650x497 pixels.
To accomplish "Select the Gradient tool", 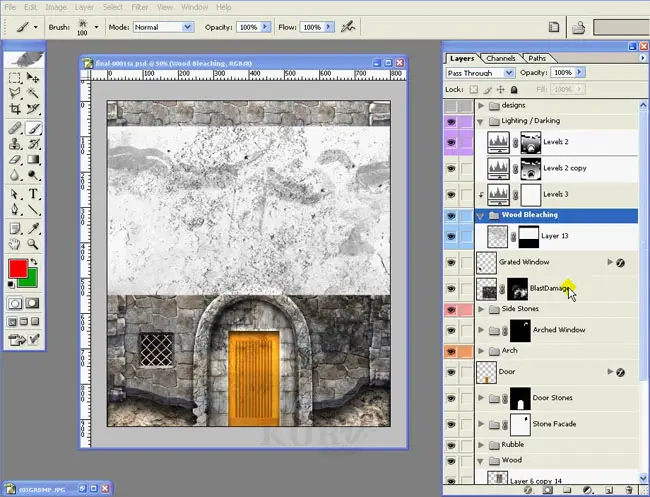I will pos(33,160).
